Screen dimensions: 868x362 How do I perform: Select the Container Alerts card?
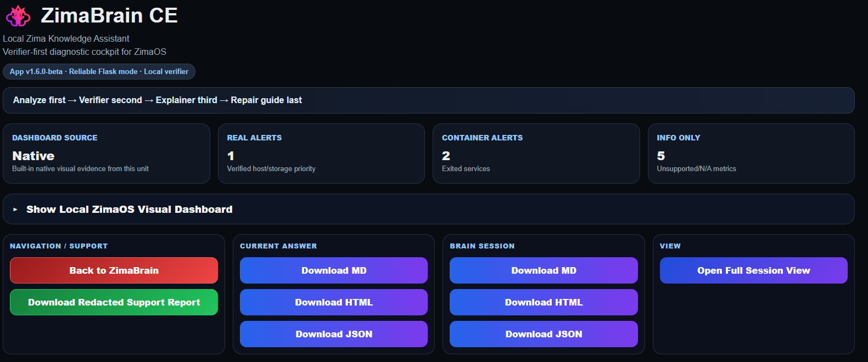coord(536,154)
